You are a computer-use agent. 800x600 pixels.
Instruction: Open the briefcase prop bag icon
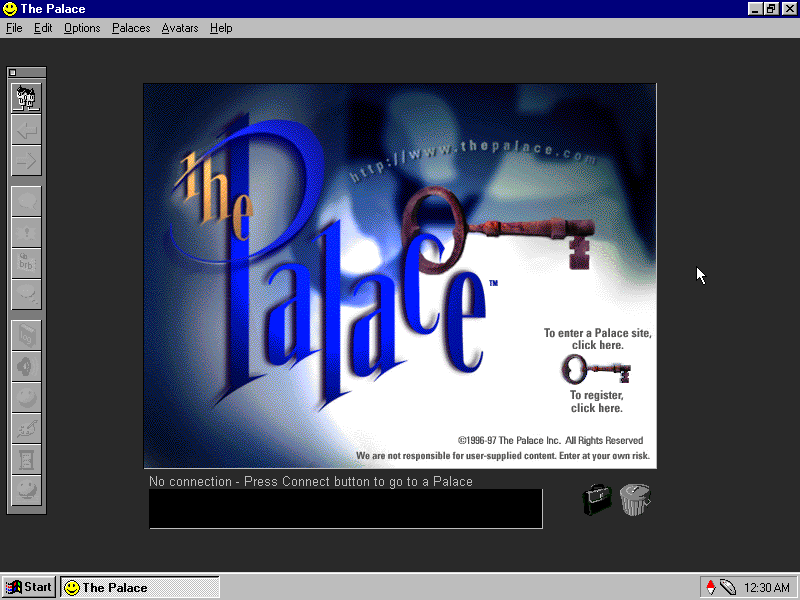click(x=597, y=499)
